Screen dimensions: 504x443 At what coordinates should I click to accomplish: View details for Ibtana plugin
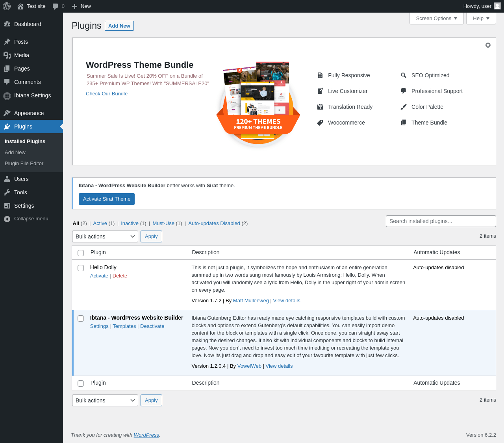[279, 366]
